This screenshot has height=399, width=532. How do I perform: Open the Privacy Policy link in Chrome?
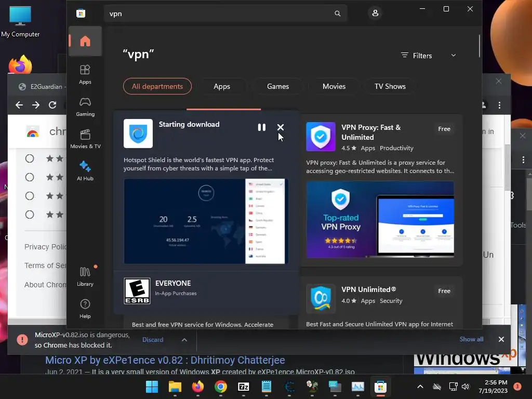pyautogui.click(x=45, y=247)
